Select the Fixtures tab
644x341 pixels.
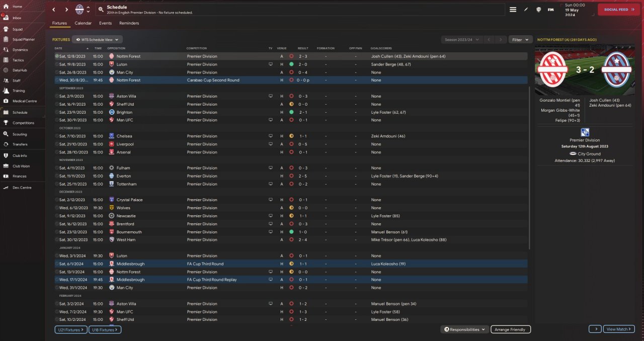pyautogui.click(x=59, y=23)
